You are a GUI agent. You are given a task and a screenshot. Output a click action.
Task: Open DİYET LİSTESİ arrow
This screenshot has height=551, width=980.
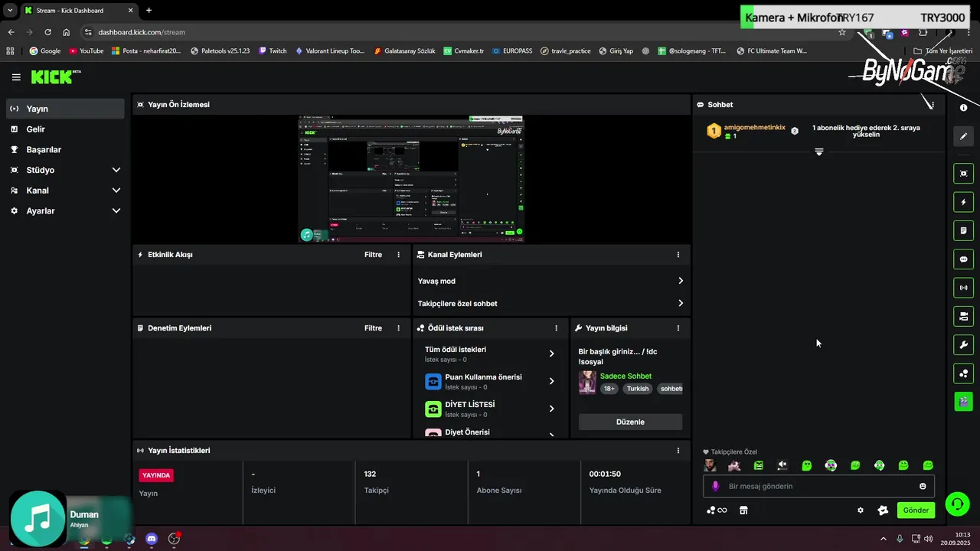point(551,409)
